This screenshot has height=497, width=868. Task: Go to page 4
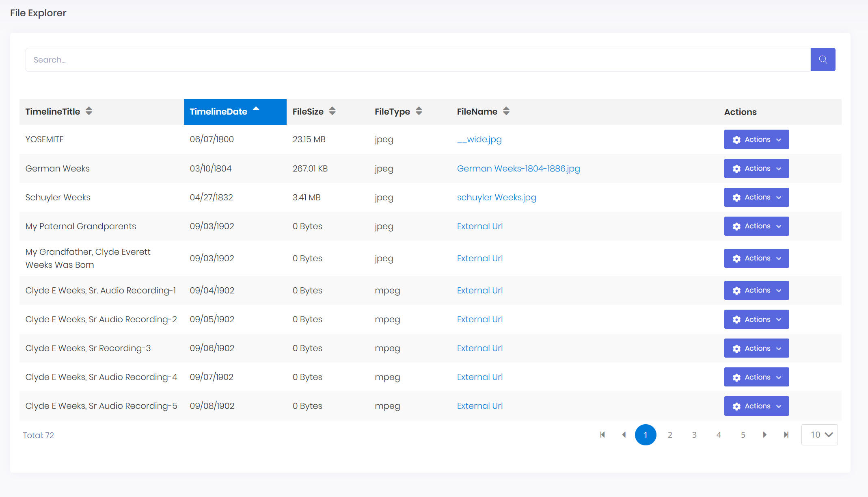[x=719, y=435]
